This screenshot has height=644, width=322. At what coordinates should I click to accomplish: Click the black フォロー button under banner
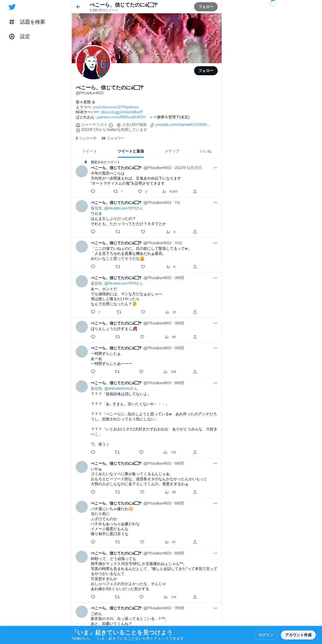point(206,71)
